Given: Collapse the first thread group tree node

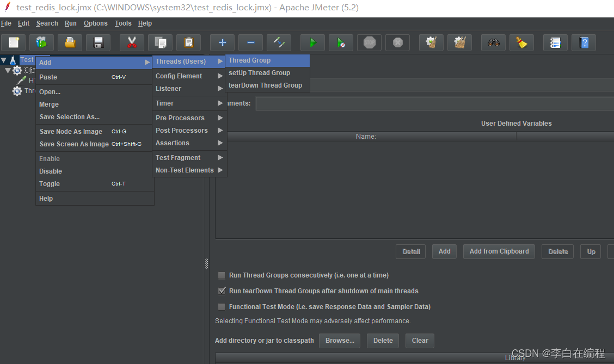Looking at the screenshot, I should [x=8, y=70].
